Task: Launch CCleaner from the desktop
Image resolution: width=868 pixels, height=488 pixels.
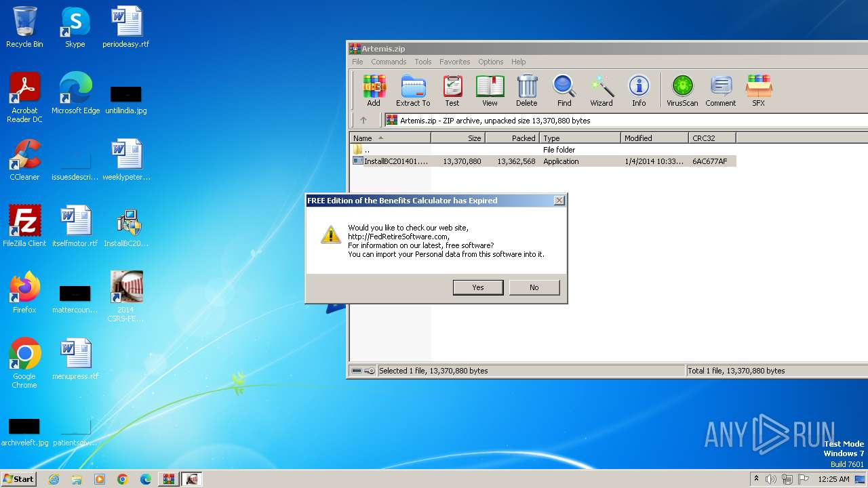Action: [24, 160]
